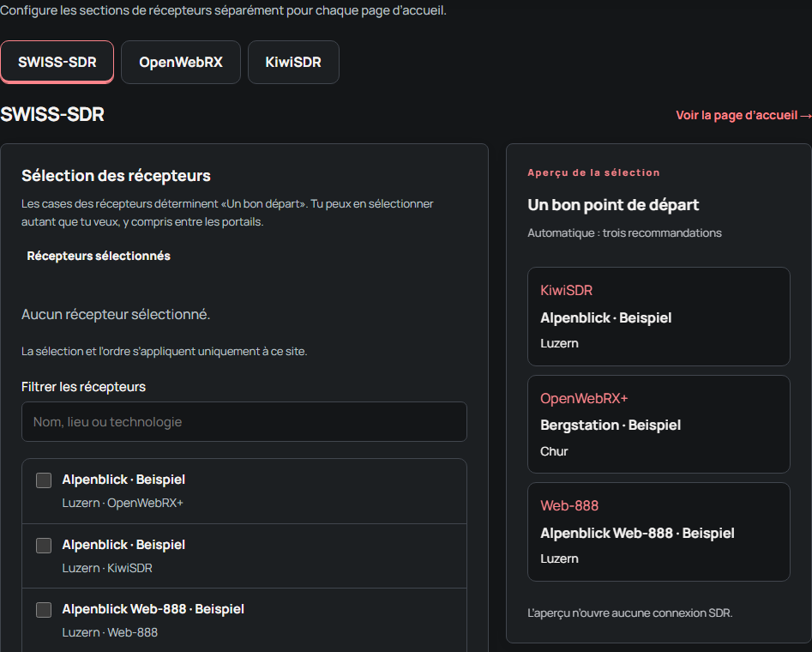
Task: Open the KiwiSDR Alpenblick preview card
Action: pos(659,317)
